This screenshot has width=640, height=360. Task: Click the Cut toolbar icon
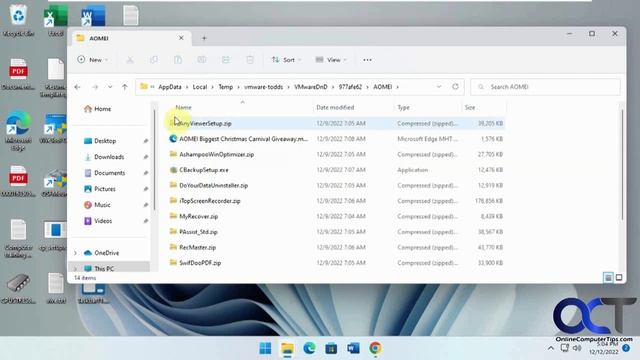130,60
